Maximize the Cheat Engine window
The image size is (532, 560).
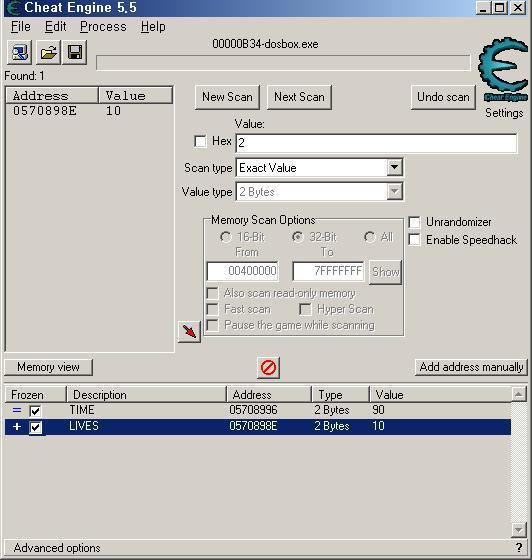499,8
